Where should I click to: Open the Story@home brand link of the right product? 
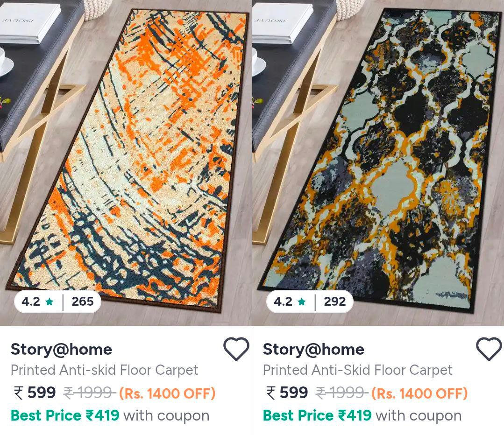pyautogui.click(x=314, y=349)
